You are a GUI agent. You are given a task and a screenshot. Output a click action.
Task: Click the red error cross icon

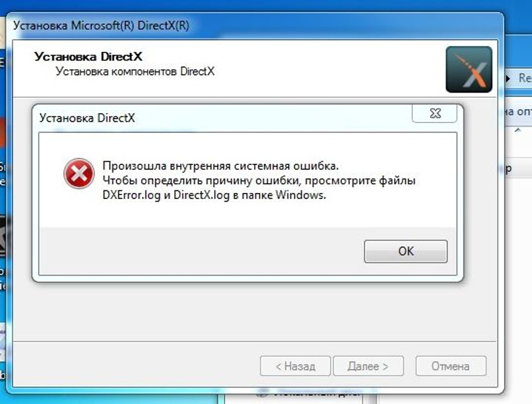click(79, 174)
